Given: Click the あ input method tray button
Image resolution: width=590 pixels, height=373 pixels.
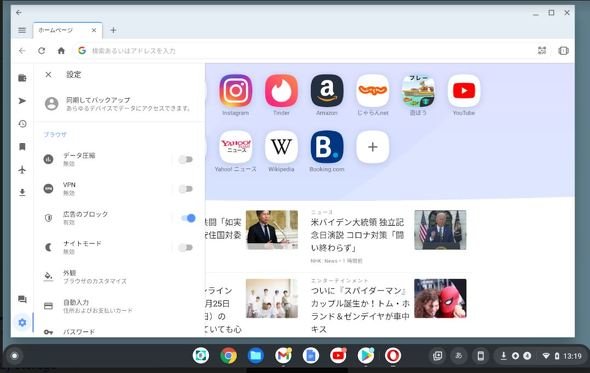Looking at the screenshot, I should point(459,356).
